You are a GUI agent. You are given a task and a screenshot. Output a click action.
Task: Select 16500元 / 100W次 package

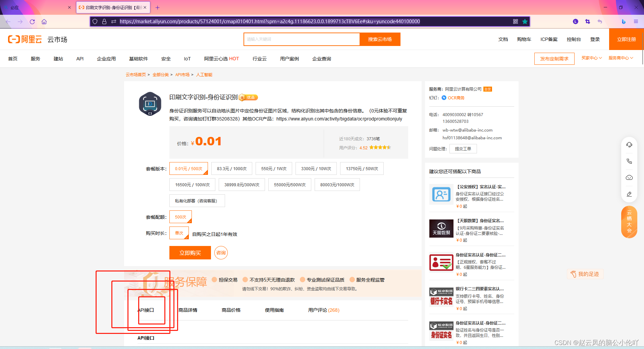[x=192, y=185]
